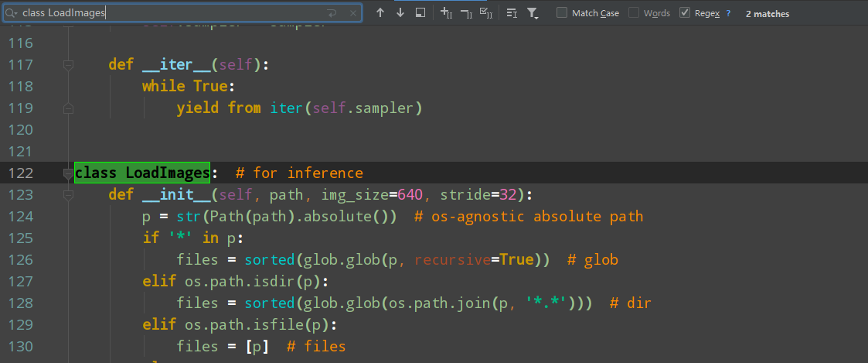Image resolution: width=868 pixels, height=363 pixels.
Task: Collapse the __iter__ method fold marker on line 117
Action: (x=69, y=65)
